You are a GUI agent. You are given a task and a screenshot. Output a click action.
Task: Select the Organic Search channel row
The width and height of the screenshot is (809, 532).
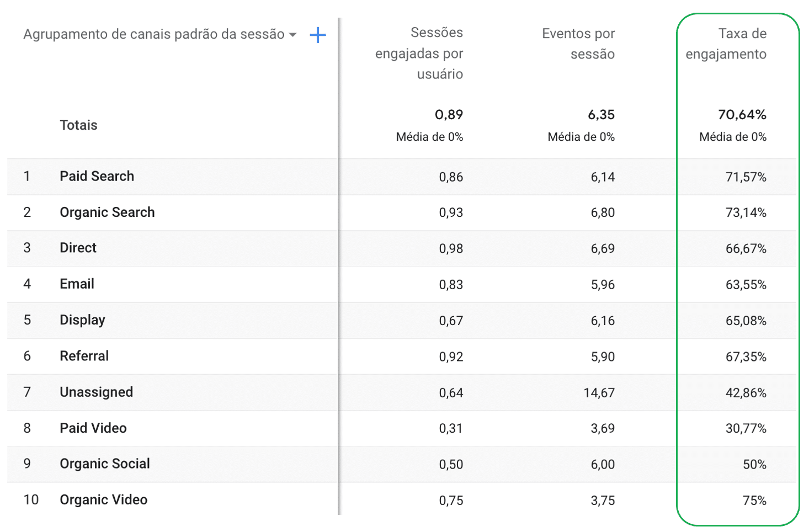coord(107,212)
